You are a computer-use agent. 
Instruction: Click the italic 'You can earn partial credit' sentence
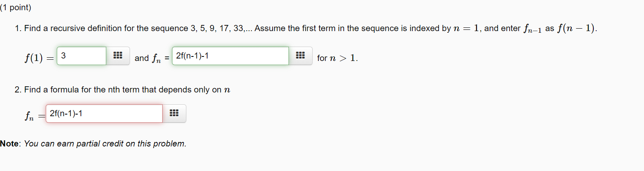coord(105,144)
